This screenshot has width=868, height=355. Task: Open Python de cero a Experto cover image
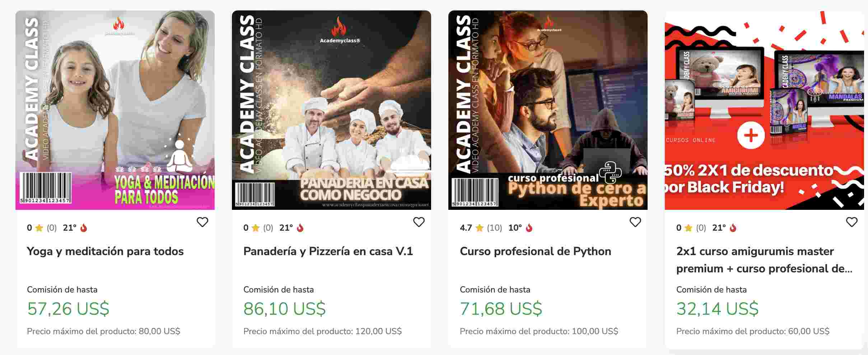click(x=548, y=110)
